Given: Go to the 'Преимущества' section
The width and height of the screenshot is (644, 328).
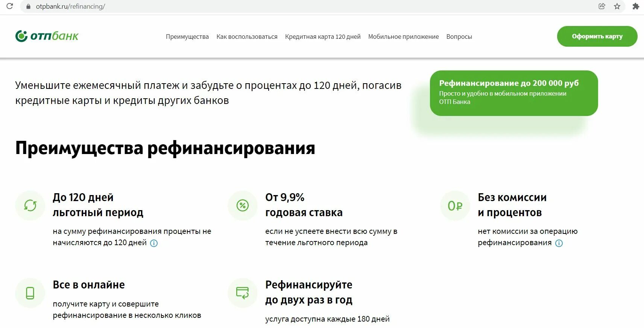Looking at the screenshot, I should pyautogui.click(x=187, y=37).
